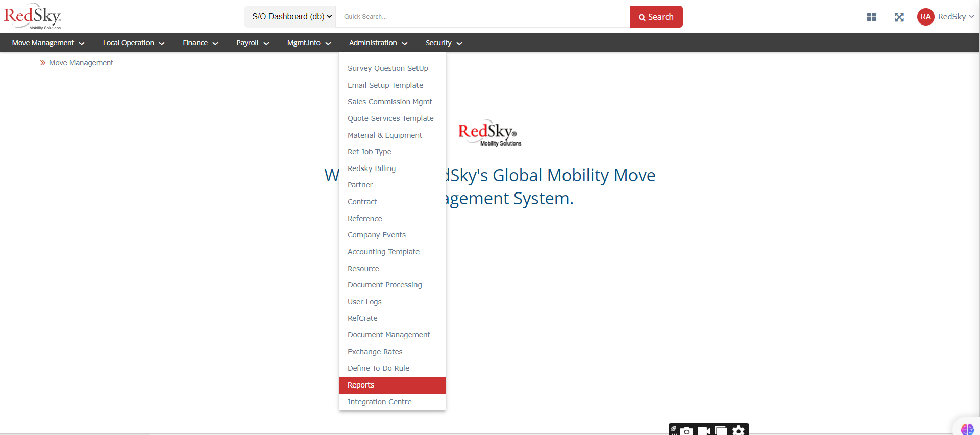Open Exchange Rates
This screenshot has height=435, width=980.
point(392,352)
